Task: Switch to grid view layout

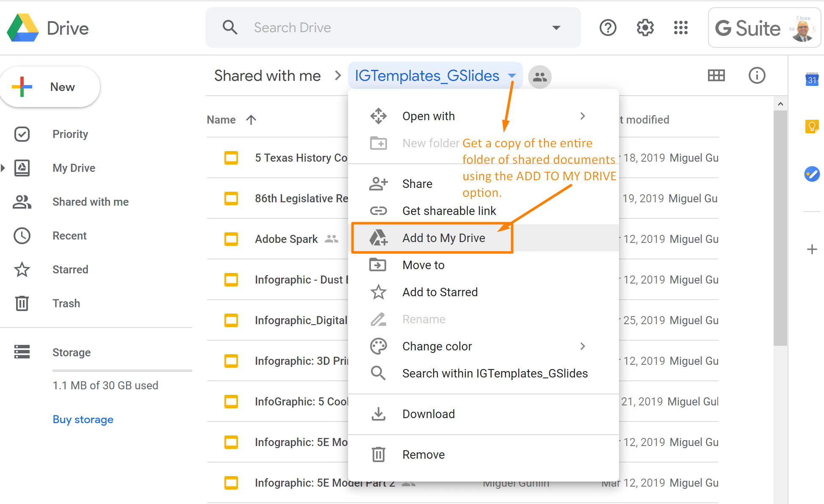Action: pyautogui.click(x=716, y=76)
